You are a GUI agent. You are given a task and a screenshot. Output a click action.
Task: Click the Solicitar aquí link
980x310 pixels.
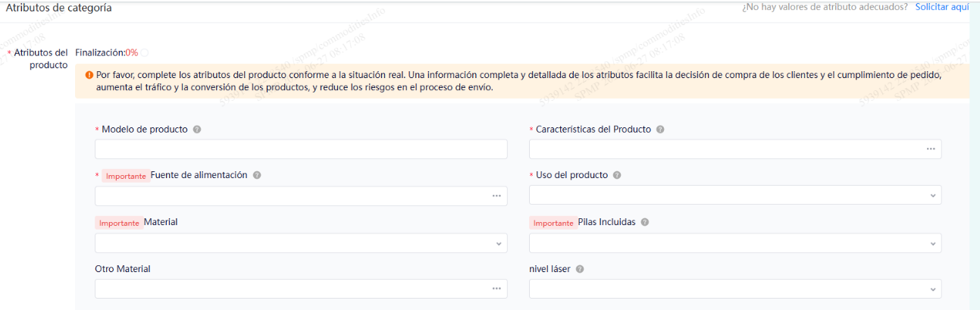click(x=942, y=7)
